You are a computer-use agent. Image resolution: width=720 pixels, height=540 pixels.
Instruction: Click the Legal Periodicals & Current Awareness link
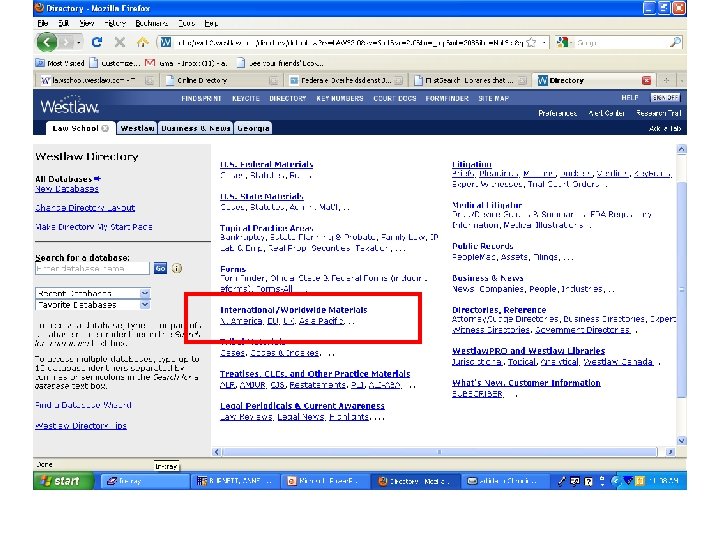(302, 406)
